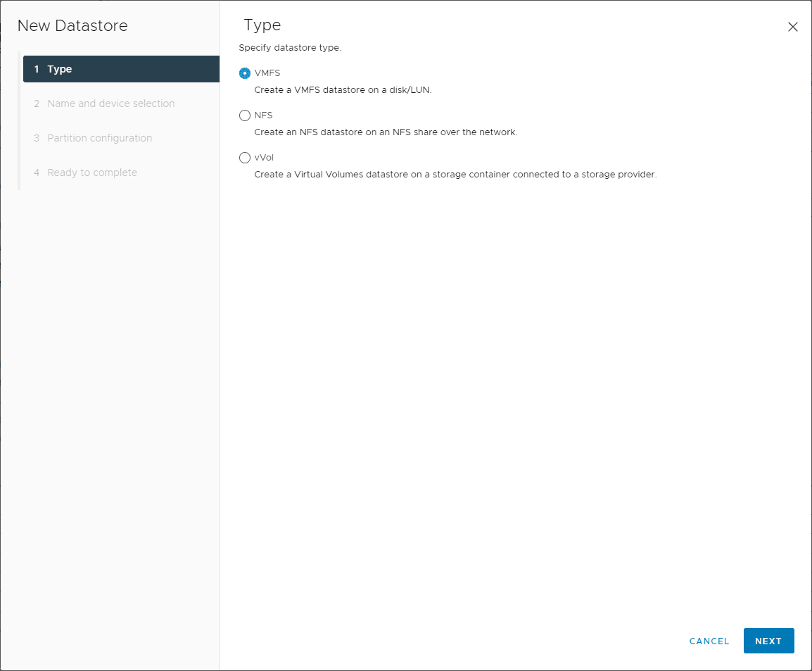Close the New Datastore dialog with X

[793, 27]
